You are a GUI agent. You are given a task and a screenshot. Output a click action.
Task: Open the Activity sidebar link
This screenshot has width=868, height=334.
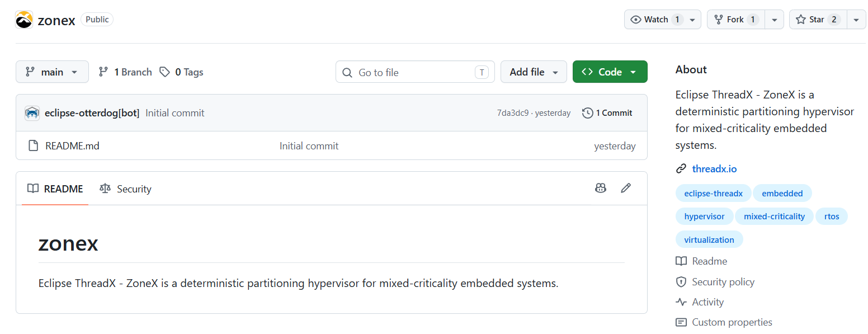[x=700, y=302]
